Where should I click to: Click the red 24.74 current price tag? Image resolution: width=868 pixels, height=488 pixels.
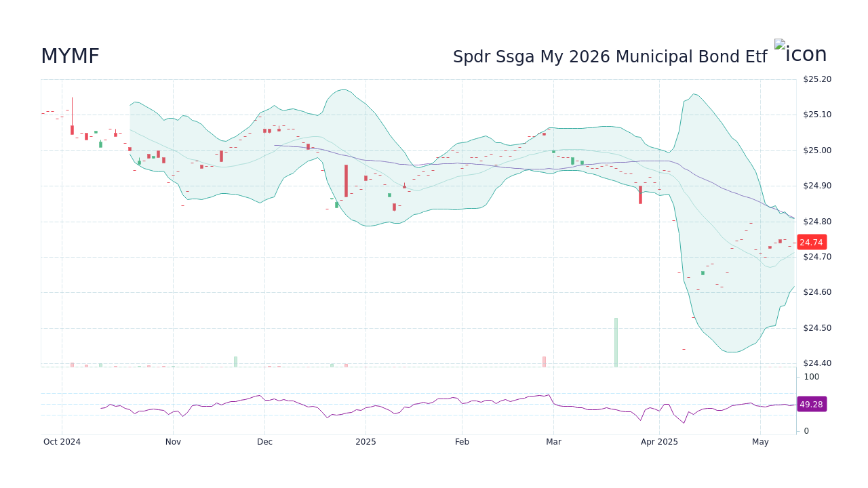pos(811,242)
